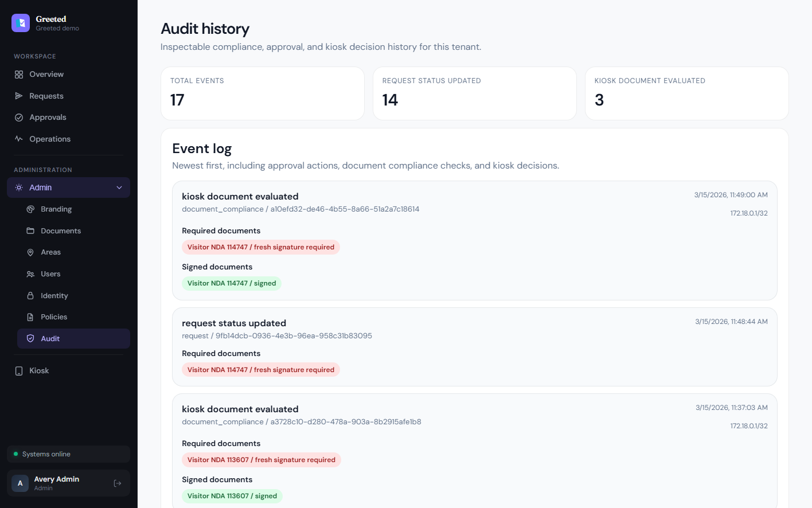Click the Areas map pin icon

[31, 252]
